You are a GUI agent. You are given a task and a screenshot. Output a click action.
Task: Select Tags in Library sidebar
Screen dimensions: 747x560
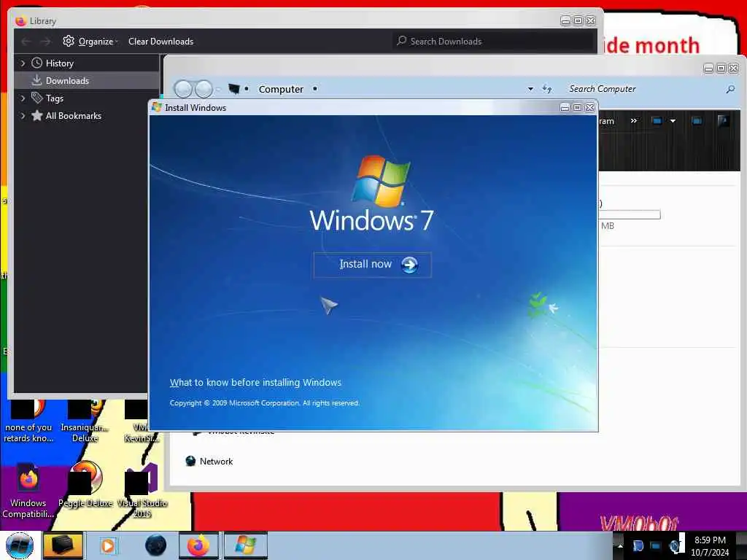coord(54,98)
